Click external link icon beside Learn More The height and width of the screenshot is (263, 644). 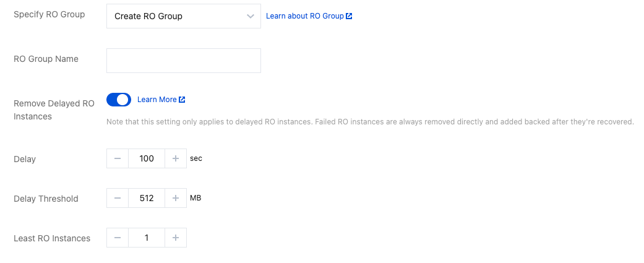pos(182,100)
